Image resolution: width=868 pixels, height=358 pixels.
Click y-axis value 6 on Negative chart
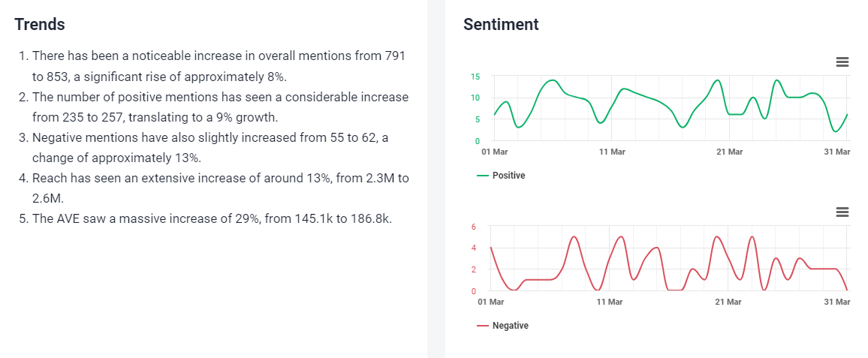(x=474, y=227)
